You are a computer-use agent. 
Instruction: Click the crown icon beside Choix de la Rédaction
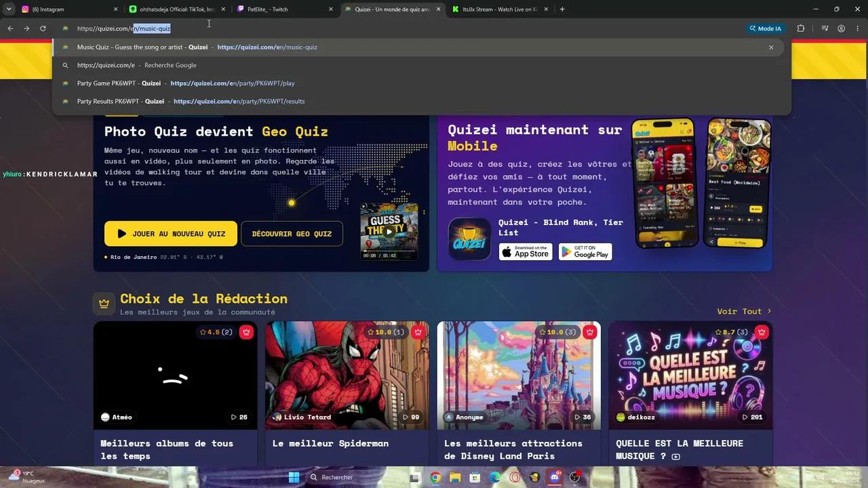click(x=104, y=304)
